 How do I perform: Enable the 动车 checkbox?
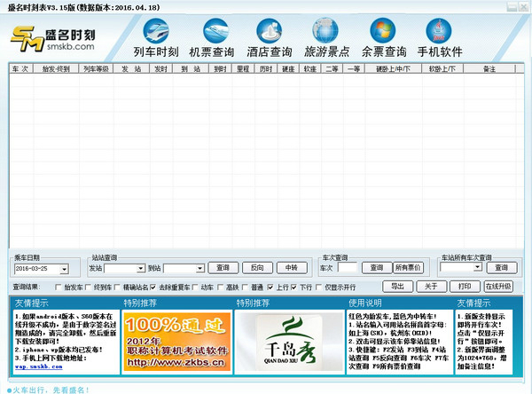(x=195, y=288)
